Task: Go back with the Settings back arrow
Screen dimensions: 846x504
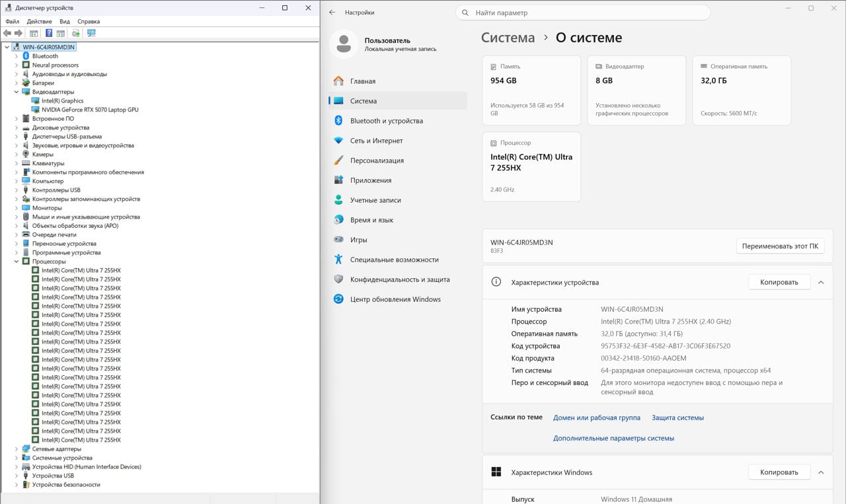Action: 332,13
